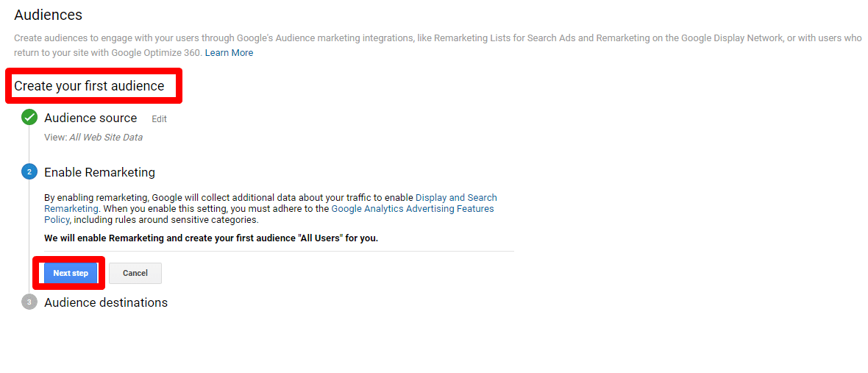868x373 pixels.
Task: Click the green checkmark step icon
Action: pos(29,118)
